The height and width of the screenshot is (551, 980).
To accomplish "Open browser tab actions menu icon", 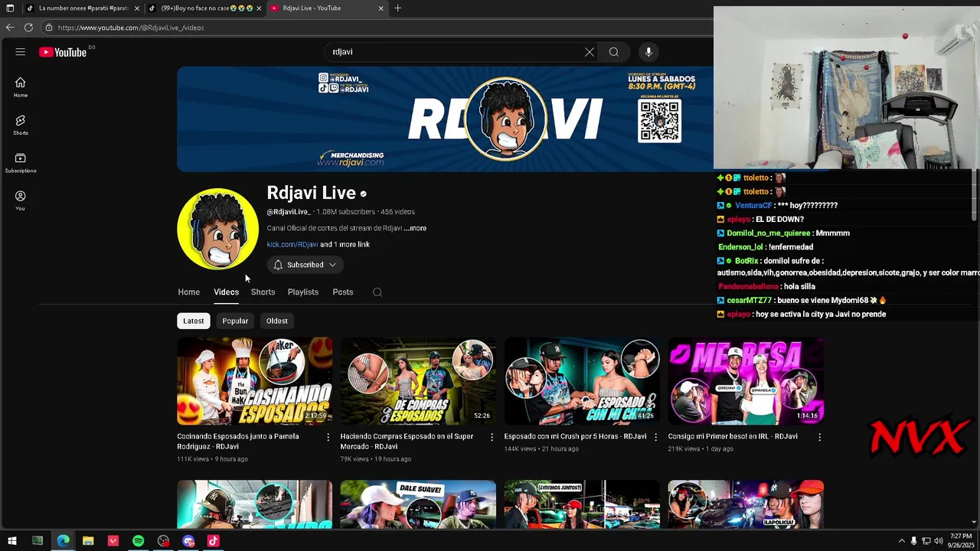I will tap(10, 8).
